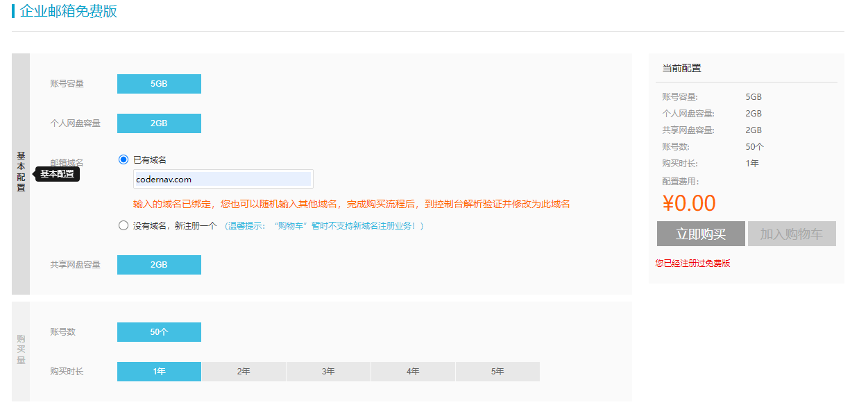Set purchase duration to 4年
The image size is (868, 407).
pyautogui.click(x=413, y=372)
